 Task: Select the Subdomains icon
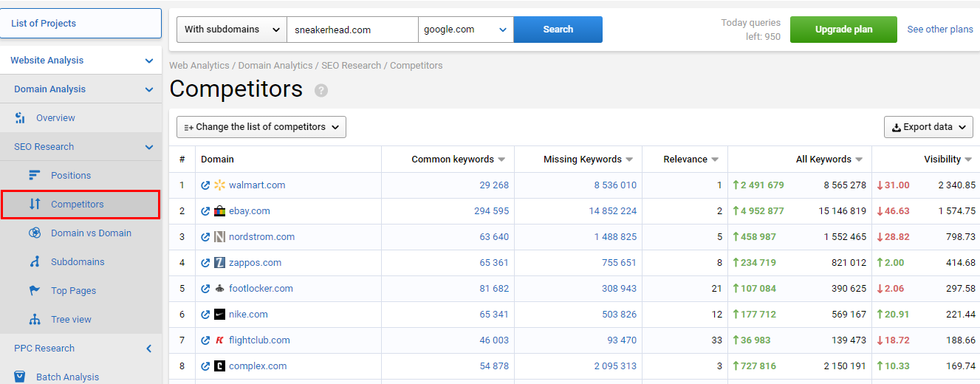click(x=35, y=262)
